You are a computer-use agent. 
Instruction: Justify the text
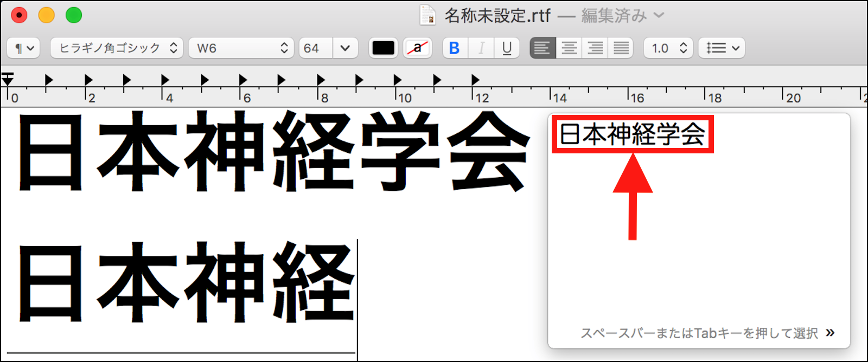[x=621, y=48]
